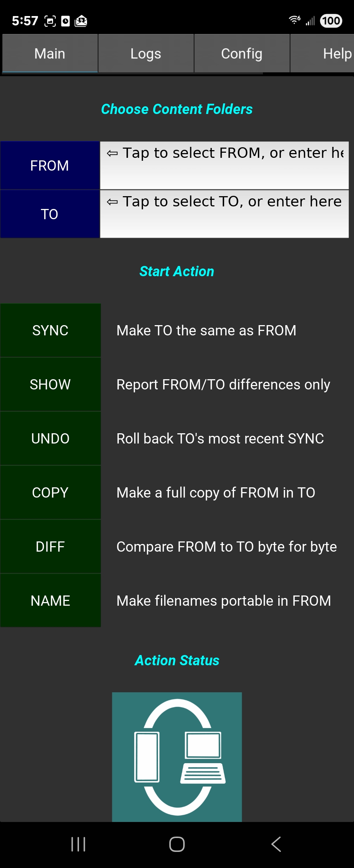Tap the battery level indicator
The height and width of the screenshot is (868, 354).
(331, 21)
